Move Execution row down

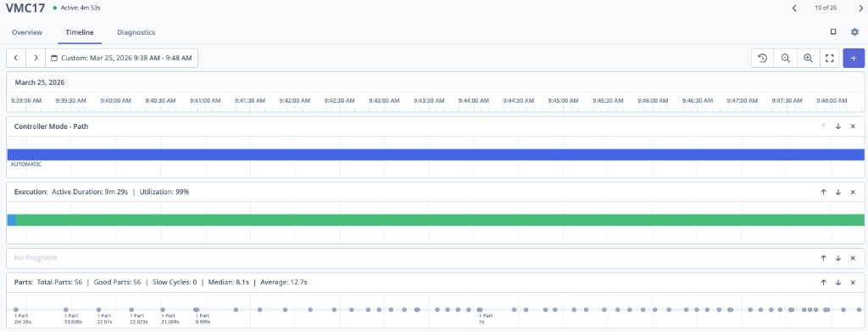click(x=838, y=192)
